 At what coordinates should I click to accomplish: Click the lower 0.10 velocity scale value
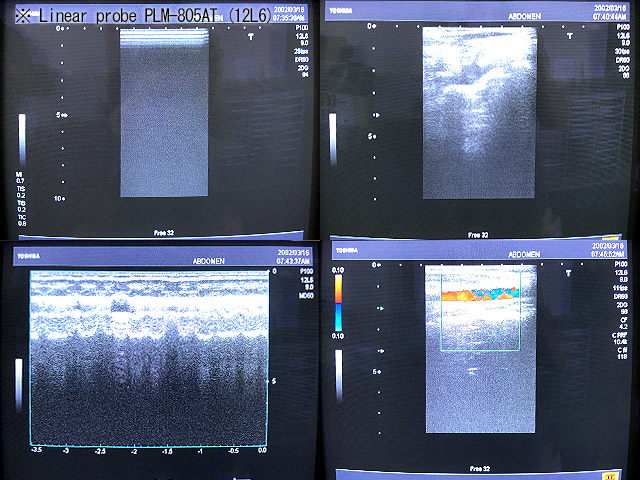coord(338,336)
